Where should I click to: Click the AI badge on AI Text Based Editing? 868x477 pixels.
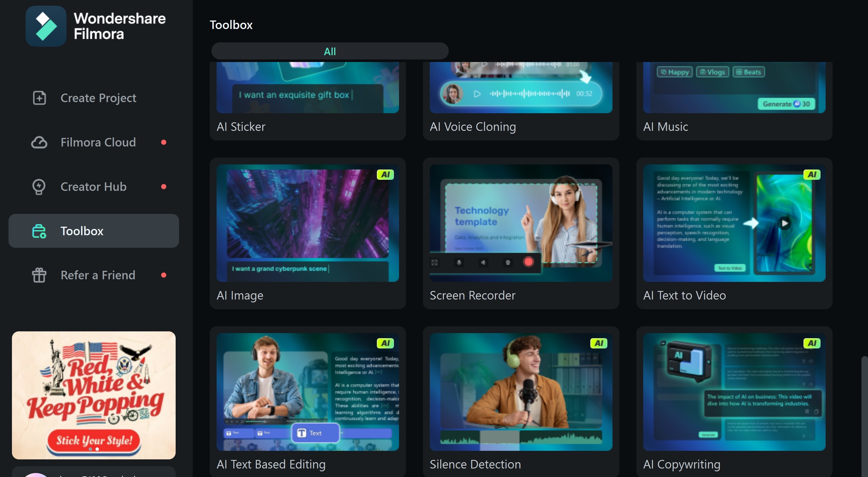[x=385, y=343]
